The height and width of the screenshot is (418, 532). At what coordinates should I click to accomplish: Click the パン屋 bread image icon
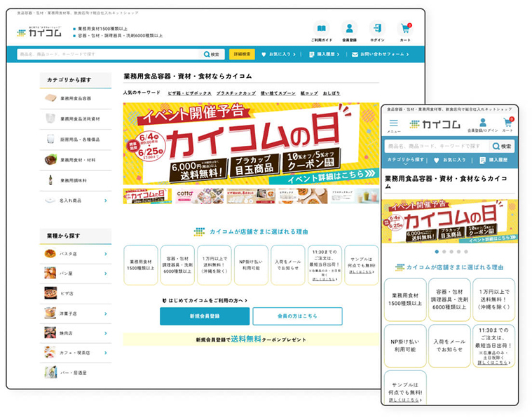click(50, 273)
